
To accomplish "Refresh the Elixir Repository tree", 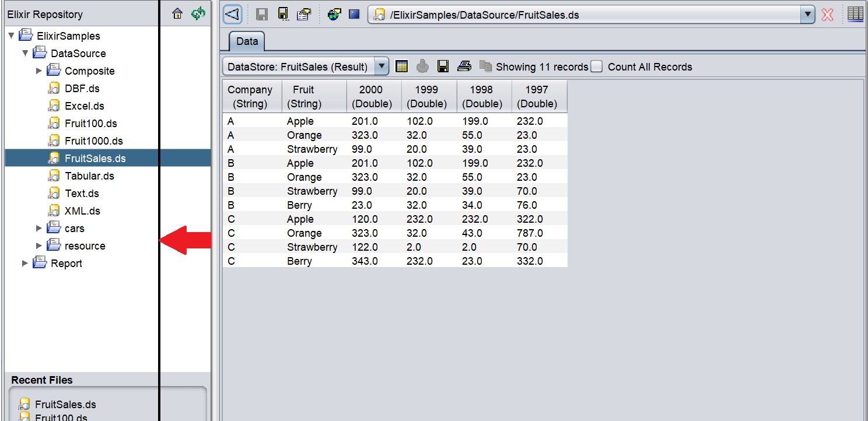I will (198, 14).
